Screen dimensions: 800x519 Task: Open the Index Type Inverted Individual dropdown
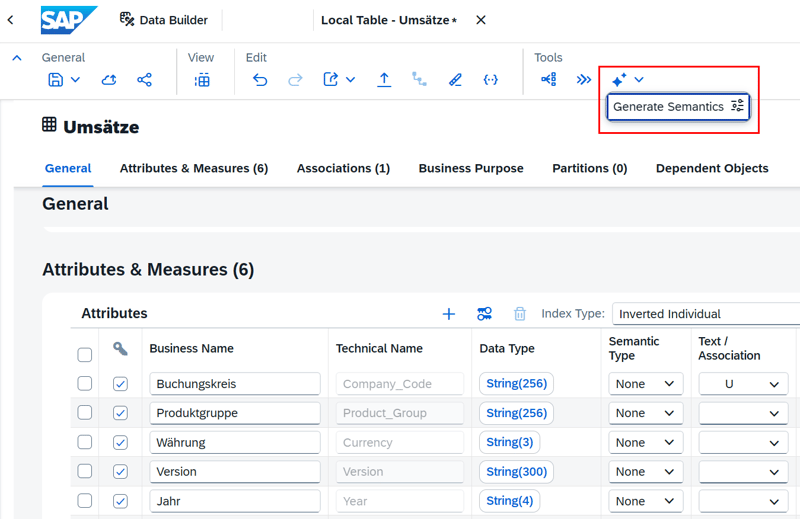pos(706,314)
